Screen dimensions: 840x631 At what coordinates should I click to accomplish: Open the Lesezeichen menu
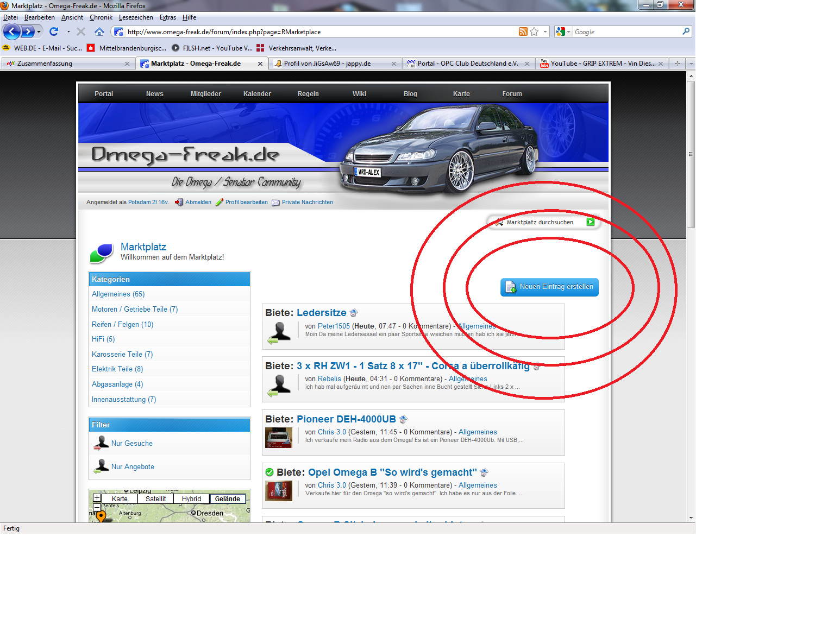136,17
